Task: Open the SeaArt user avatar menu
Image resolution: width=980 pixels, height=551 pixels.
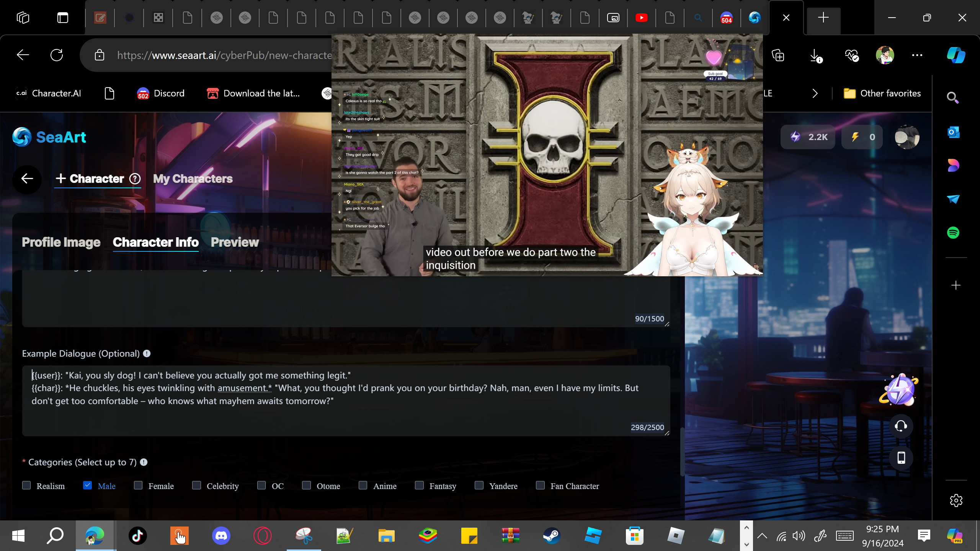Action: point(907,137)
